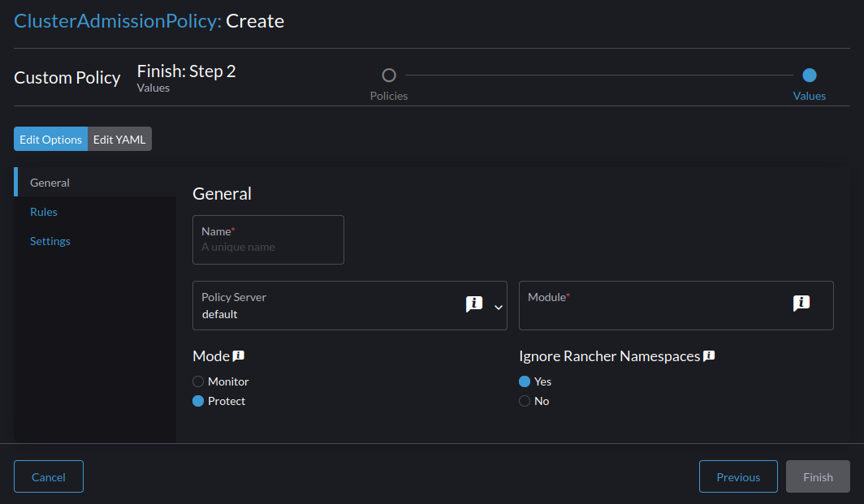
Task: Switch to the Edit YAML tab
Action: point(119,138)
